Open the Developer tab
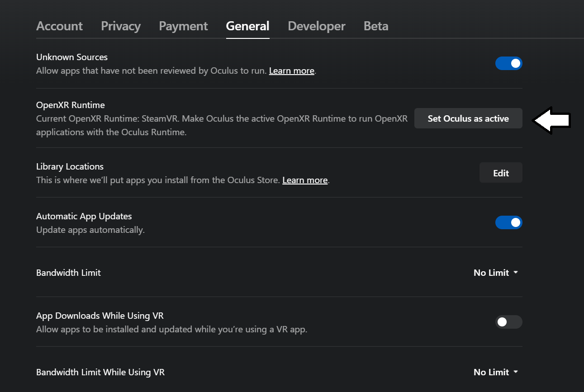584x392 pixels. (x=316, y=26)
